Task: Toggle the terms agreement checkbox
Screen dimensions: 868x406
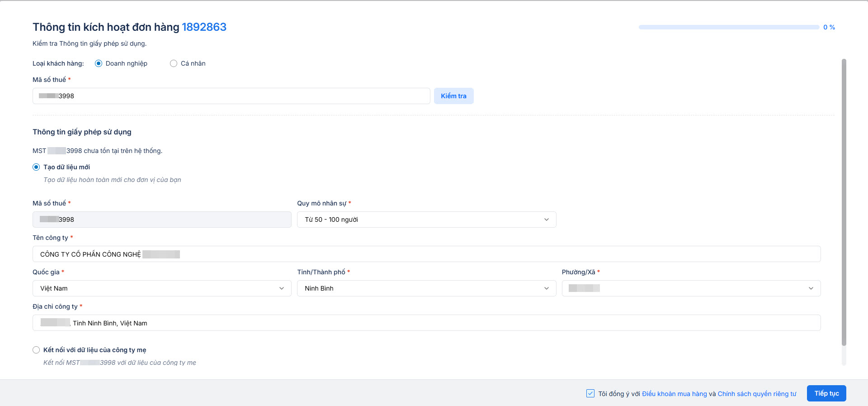Action: click(590, 393)
